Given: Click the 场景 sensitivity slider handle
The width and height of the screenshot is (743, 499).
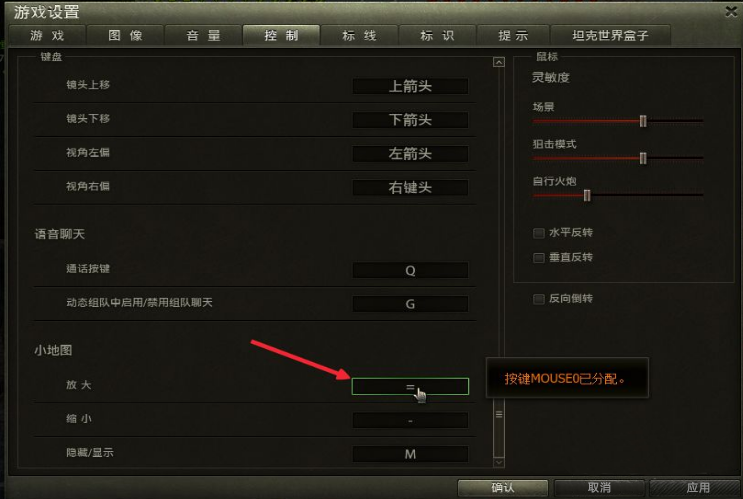Looking at the screenshot, I should click(643, 121).
